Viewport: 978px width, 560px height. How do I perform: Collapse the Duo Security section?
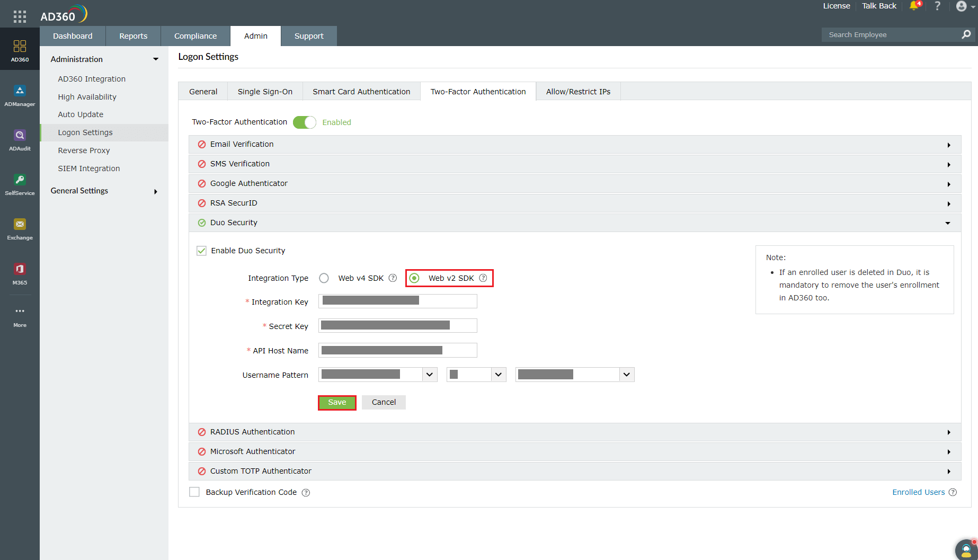(x=947, y=223)
